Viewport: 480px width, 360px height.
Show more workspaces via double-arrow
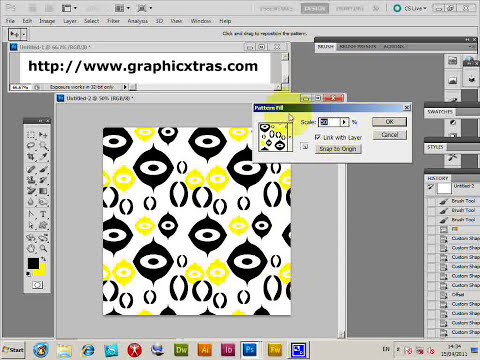pyautogui.click(x=376, y=8)
